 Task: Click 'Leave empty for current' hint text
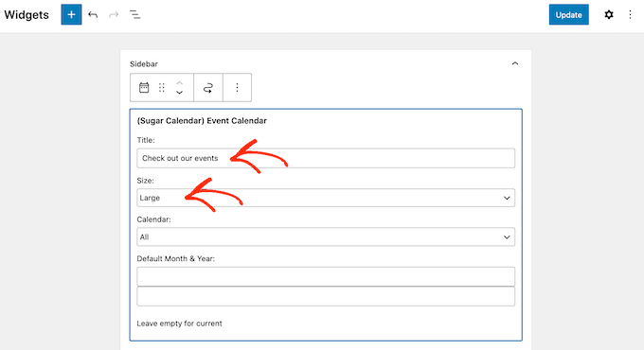[x=179, y=324]
